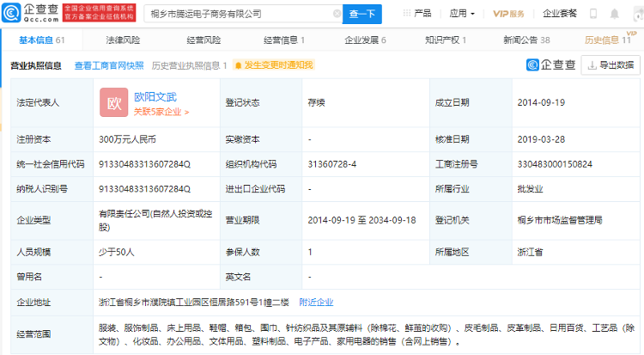The image size is (644, 355).
Task: Click the mobile phone icon
Action: (x=593, y=14)
